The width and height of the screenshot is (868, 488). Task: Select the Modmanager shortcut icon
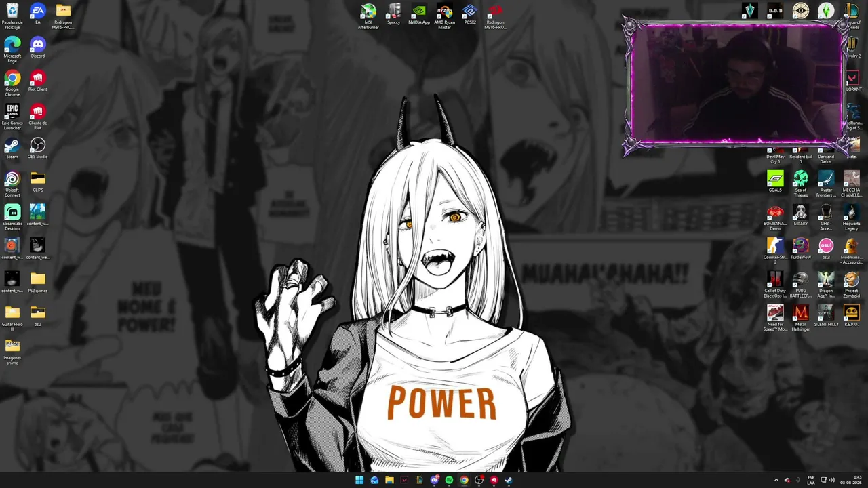[x=851, y=251]
